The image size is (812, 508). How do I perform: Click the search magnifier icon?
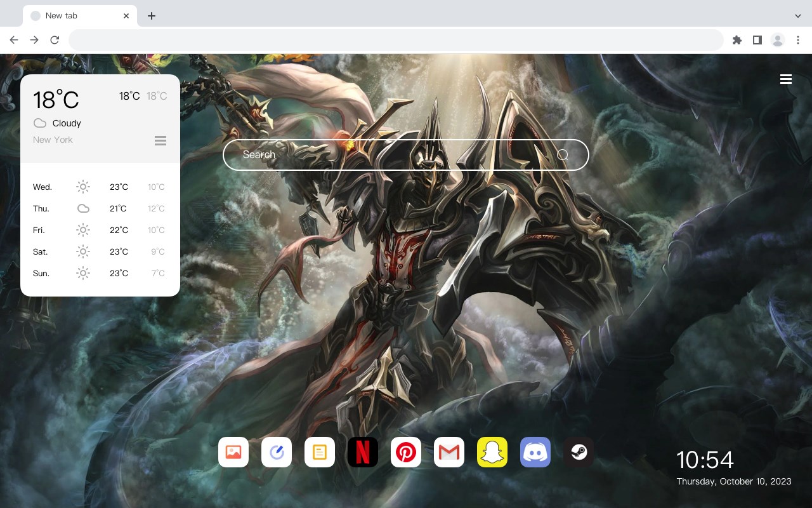click(x=562, y=154)
